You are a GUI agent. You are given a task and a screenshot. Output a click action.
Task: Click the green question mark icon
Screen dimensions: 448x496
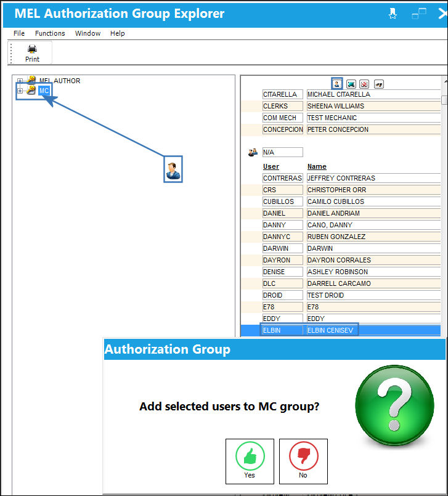click(394, 406)
